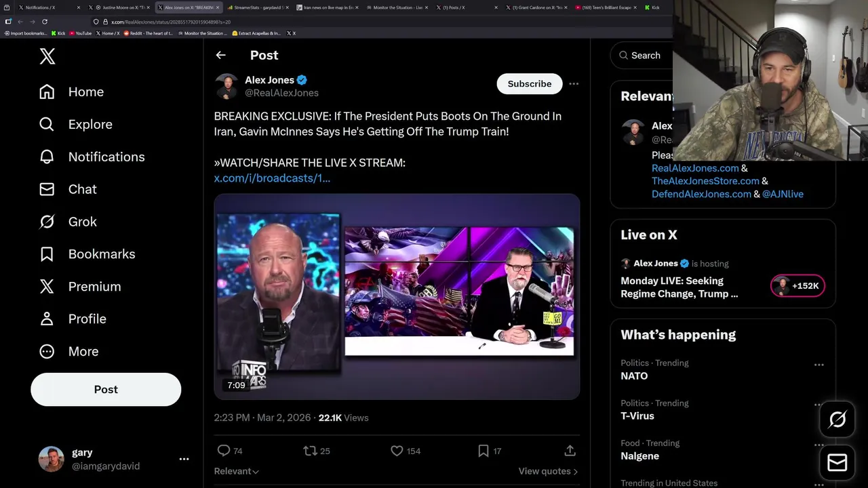Click the browser forward arrow
Viewport: 868px width, 488px height.
(x=32, y=22)
